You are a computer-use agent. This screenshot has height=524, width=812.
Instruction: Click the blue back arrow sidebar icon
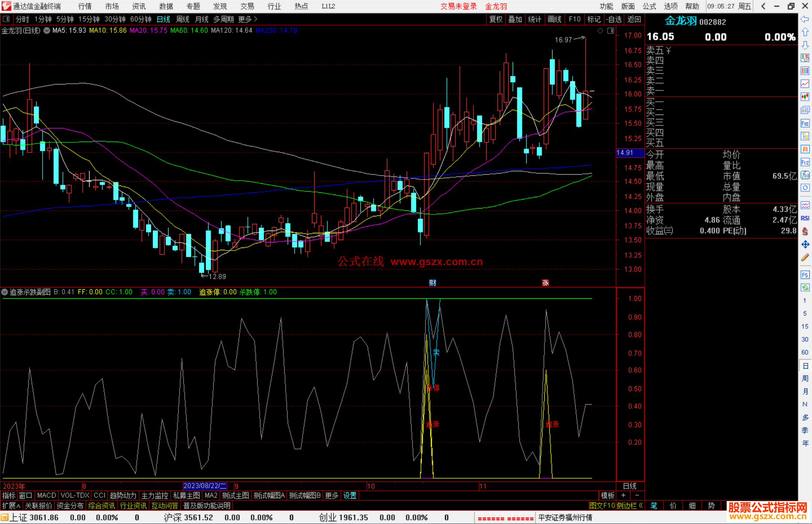pyautogui.click(x=805, y=19)
